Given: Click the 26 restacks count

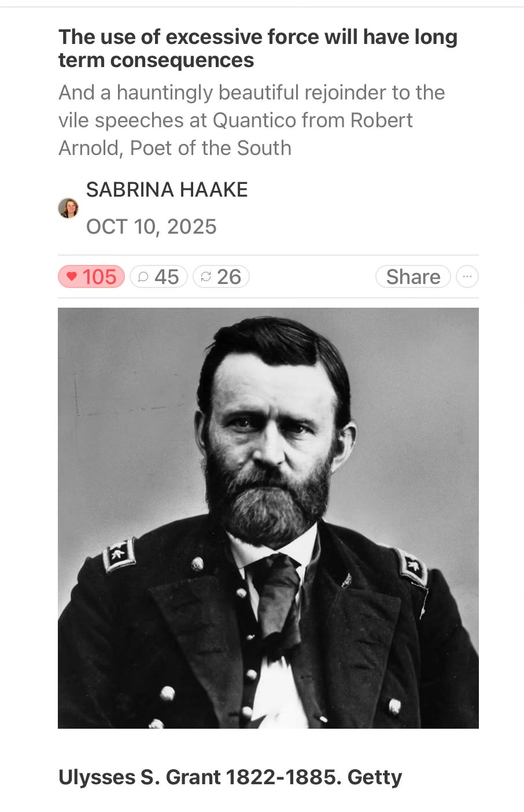Looking at the screenshot, I should [229, 277].
